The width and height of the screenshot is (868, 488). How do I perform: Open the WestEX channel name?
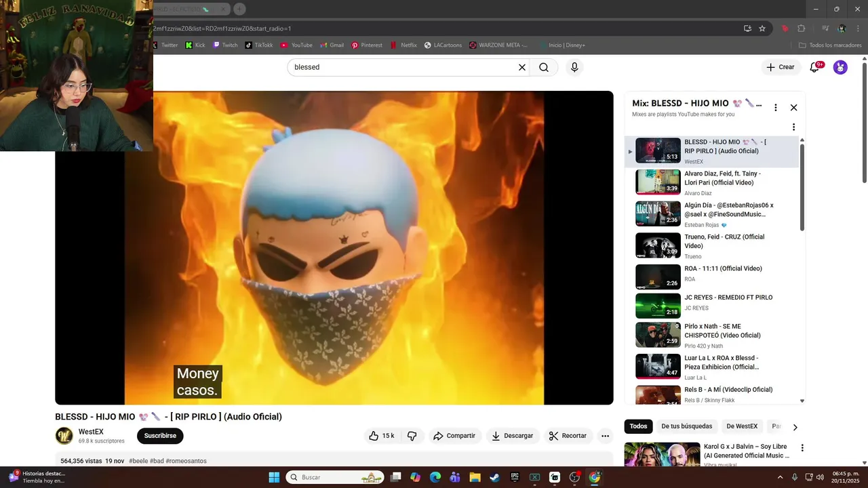pyautogui.click(x=91, y=432)
